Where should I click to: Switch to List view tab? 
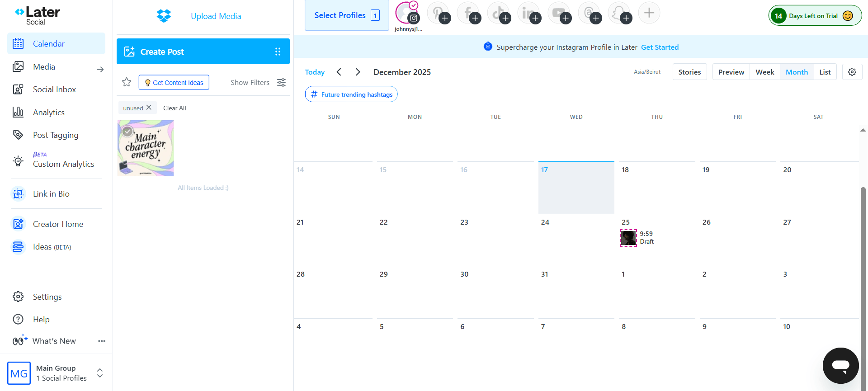tap(825, 72)
